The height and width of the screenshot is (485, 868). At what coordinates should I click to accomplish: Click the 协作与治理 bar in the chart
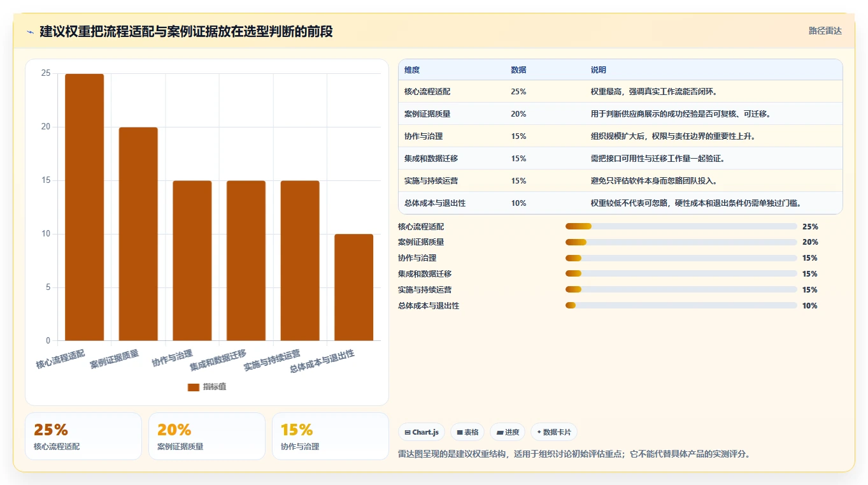click(192, 261)
